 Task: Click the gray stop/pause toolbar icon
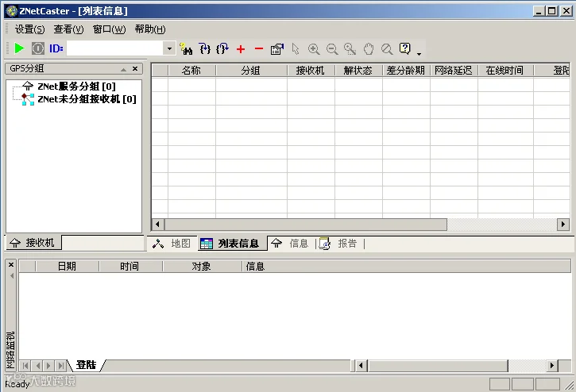point(38,48)
